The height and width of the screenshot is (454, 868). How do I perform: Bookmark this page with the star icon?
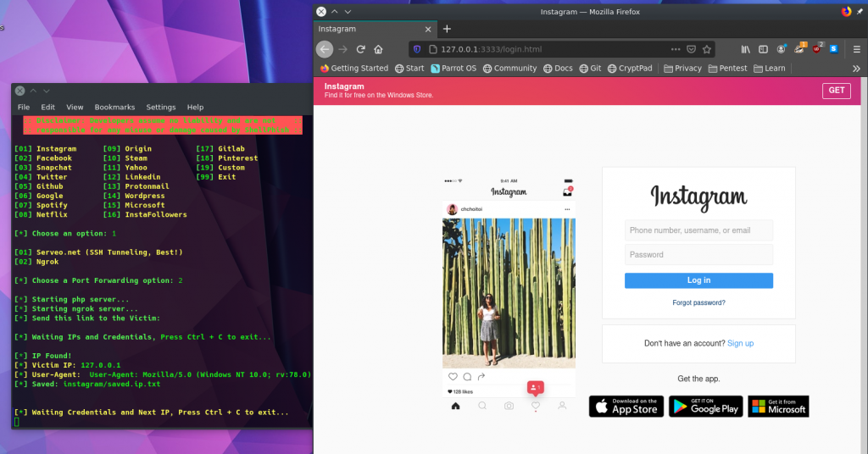click(x=706, y=49)
